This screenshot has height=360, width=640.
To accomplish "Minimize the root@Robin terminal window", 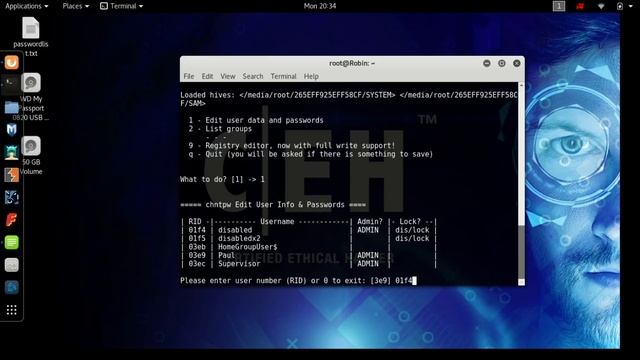I will (x=487, y=63).
